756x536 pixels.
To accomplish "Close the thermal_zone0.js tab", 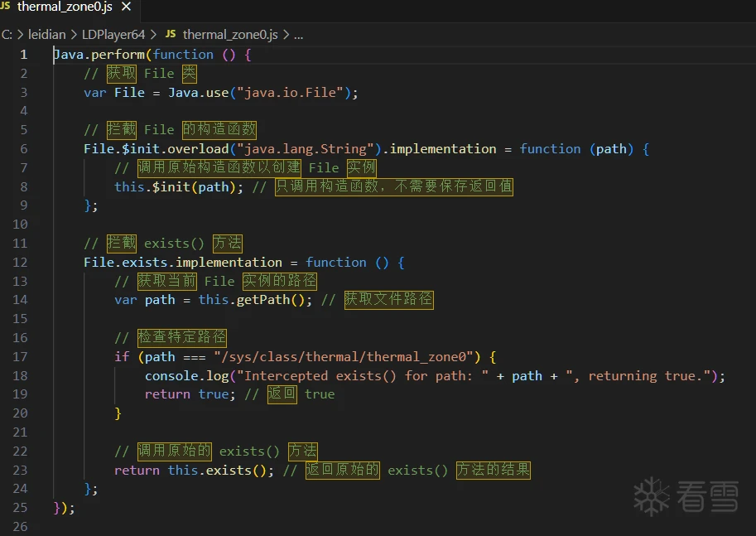I will pyautogui.click(x=127, y=7).
